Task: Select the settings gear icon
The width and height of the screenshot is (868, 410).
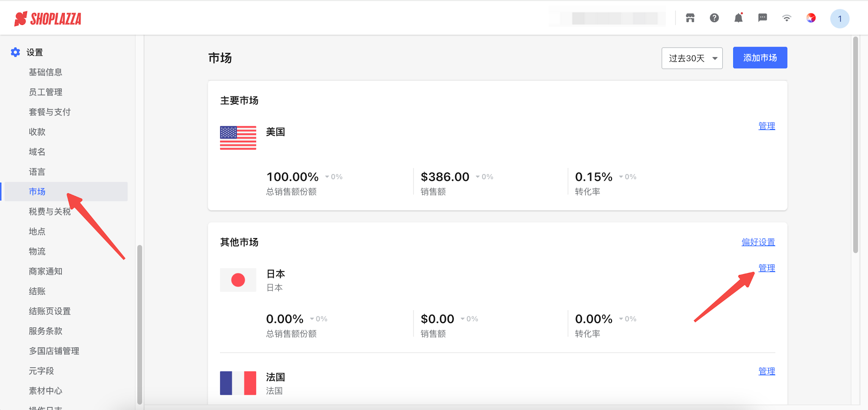Action: click(15, 52)
